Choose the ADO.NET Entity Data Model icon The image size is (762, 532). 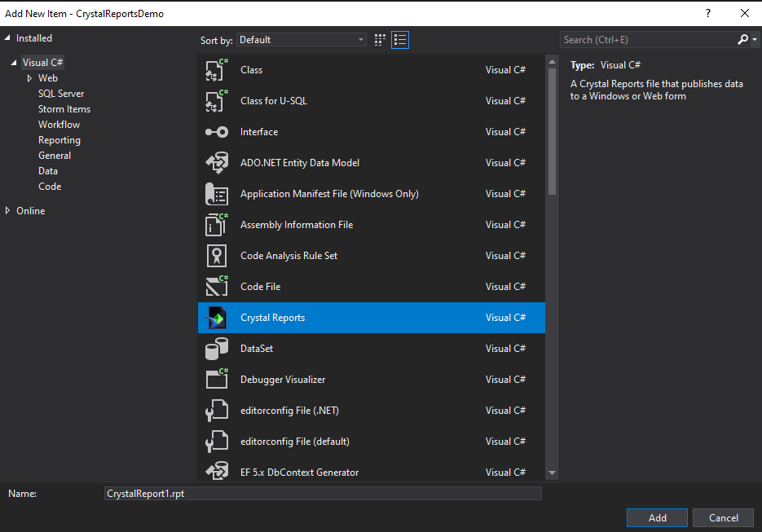point(217,163)
